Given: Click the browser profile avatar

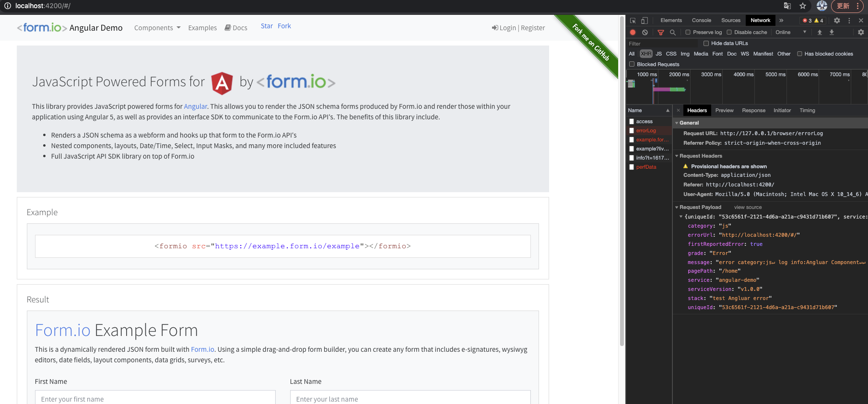Looking at the screenshot, I should coord(822,6).
